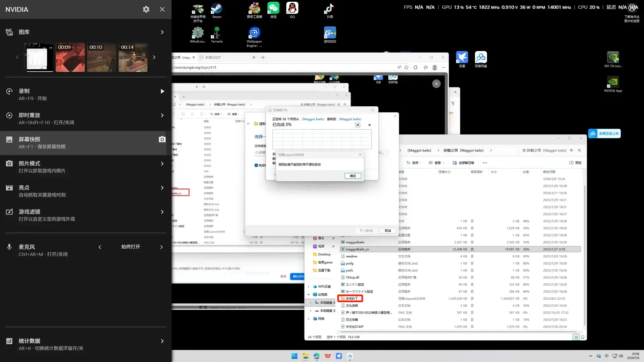Viewport: 644px width, 362px height.
Task: Open the QQ desktop icon
Action: [x=292, y=10]
